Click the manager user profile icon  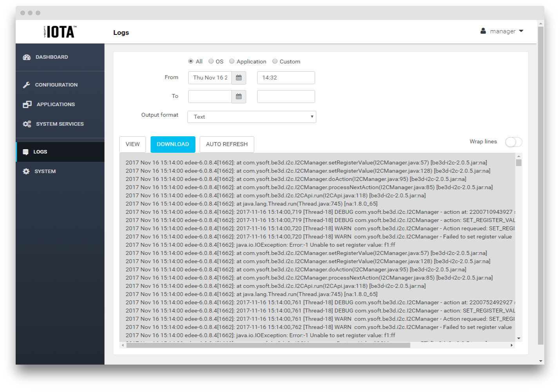(x=483, y=31)
